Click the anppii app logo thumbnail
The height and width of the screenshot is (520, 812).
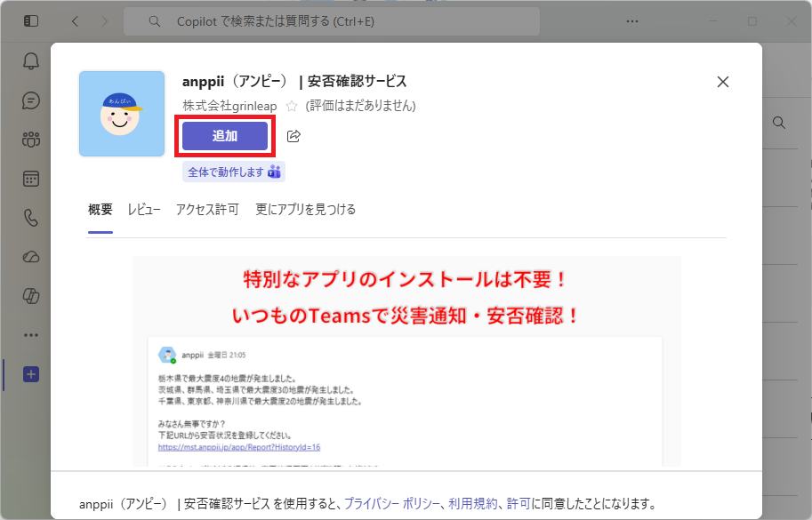[122, 114]
